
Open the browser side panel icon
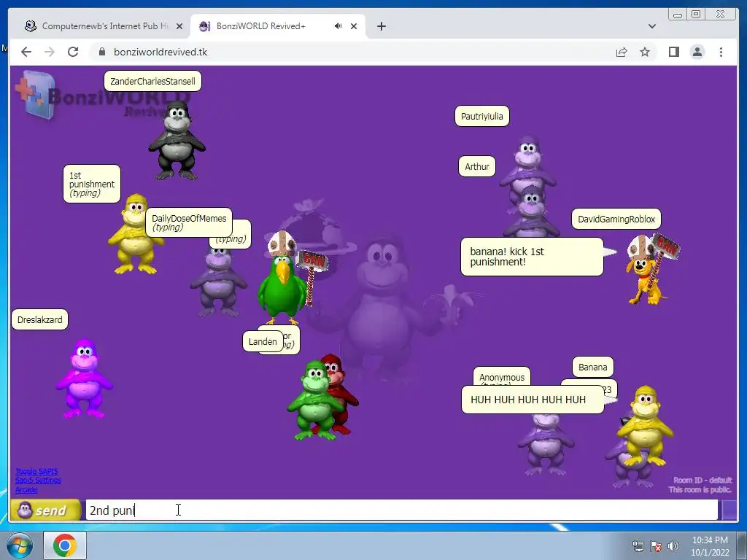tap(673, 52)
